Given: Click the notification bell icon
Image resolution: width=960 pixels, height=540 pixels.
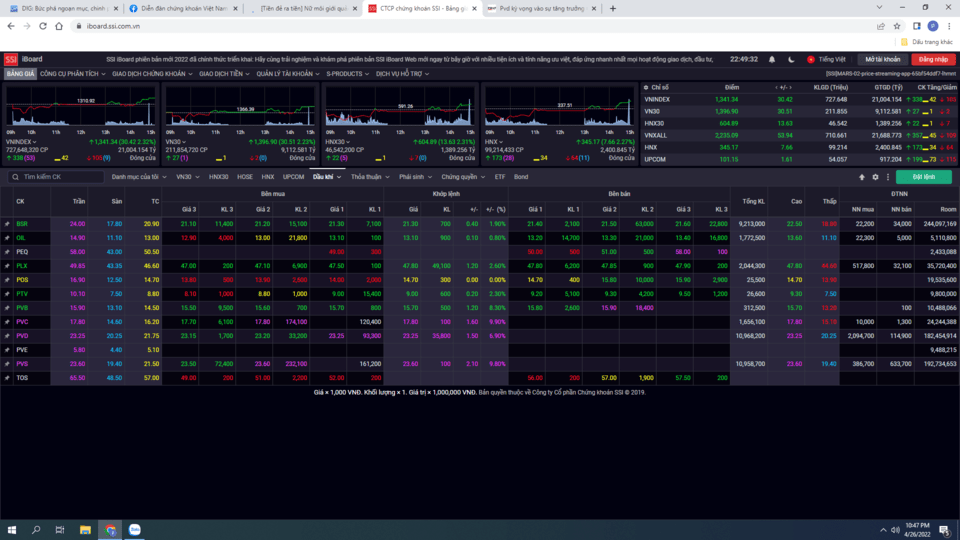Looking at the screenshot, I should pyautogui.click(x=771, y=59).
